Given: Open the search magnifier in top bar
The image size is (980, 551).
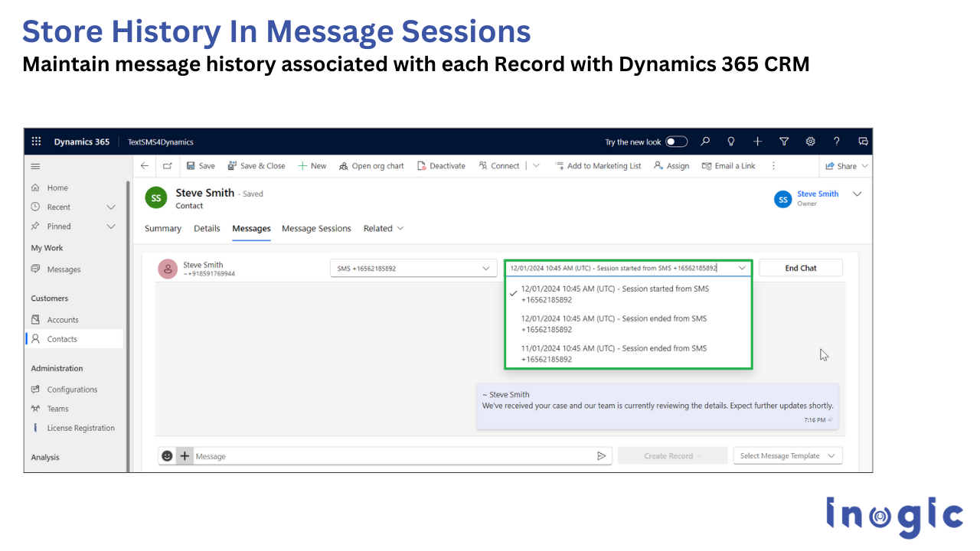Looking at the screenshot, I should pos(705,142).
